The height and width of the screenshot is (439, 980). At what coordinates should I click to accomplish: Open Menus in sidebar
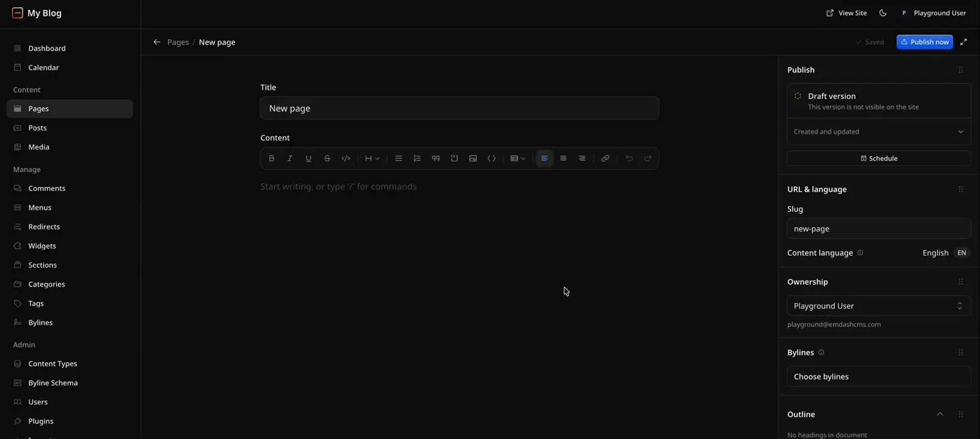[70, 208]
